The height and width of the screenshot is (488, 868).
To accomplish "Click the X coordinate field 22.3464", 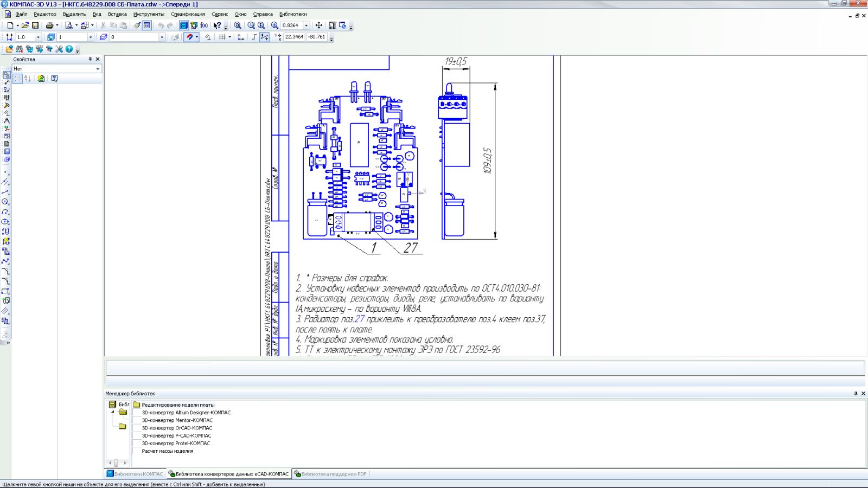I will (x=294, y=37).
